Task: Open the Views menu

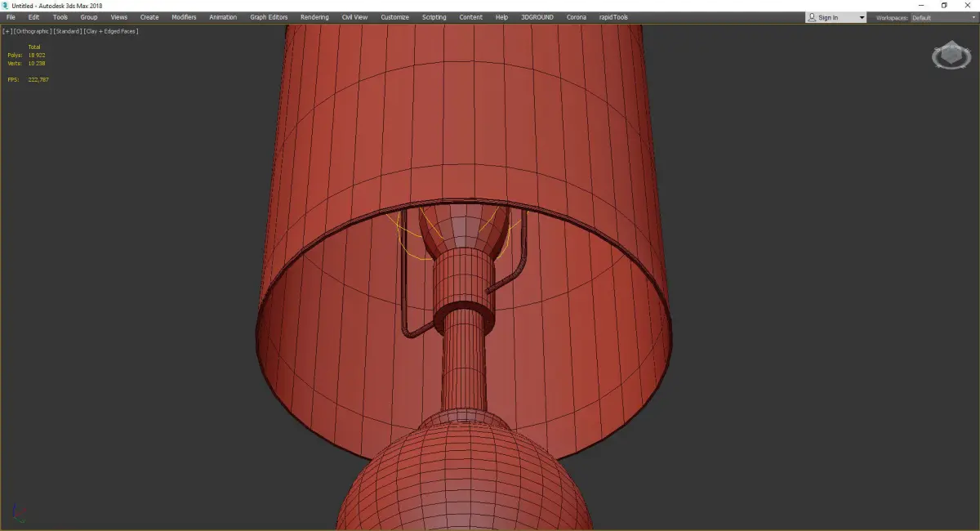Action: 119,17
